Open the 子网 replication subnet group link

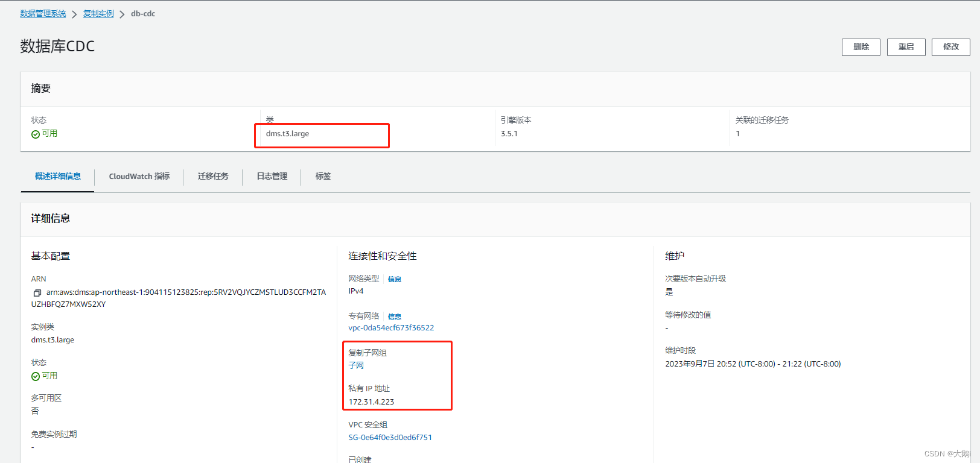coord(356,365)
